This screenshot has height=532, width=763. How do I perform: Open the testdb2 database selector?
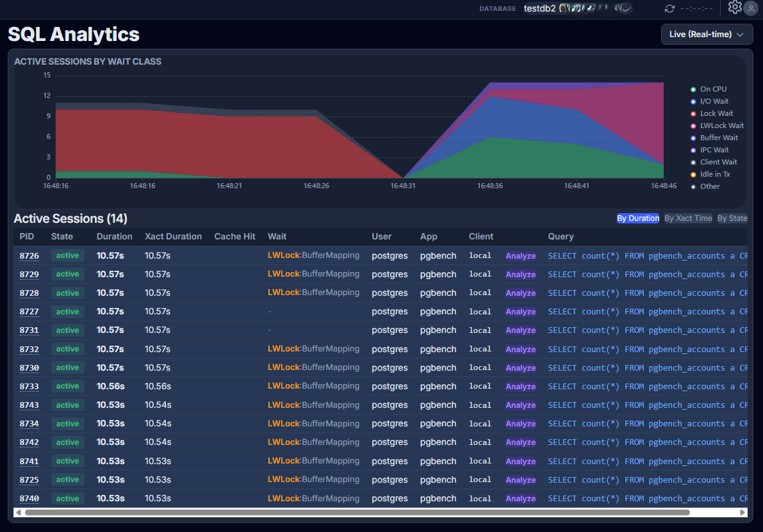[577, 8]
